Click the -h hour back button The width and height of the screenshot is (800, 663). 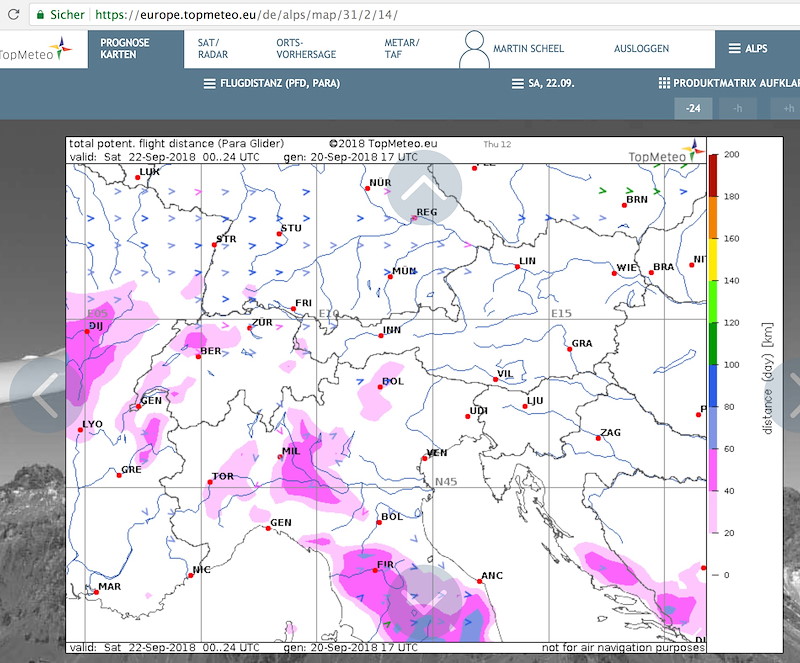[737, 108]
